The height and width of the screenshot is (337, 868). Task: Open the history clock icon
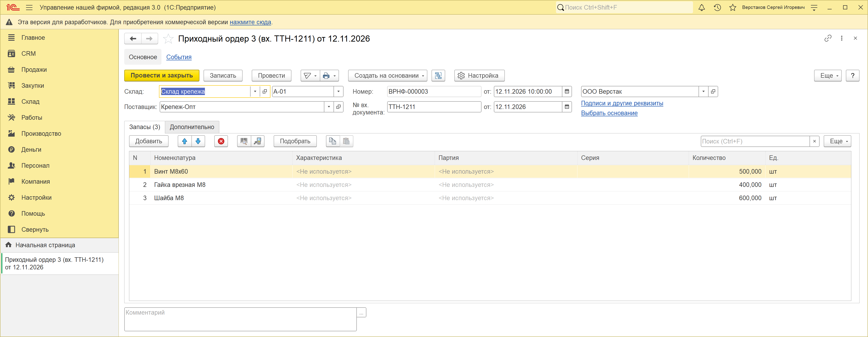(x=717, y=7)
